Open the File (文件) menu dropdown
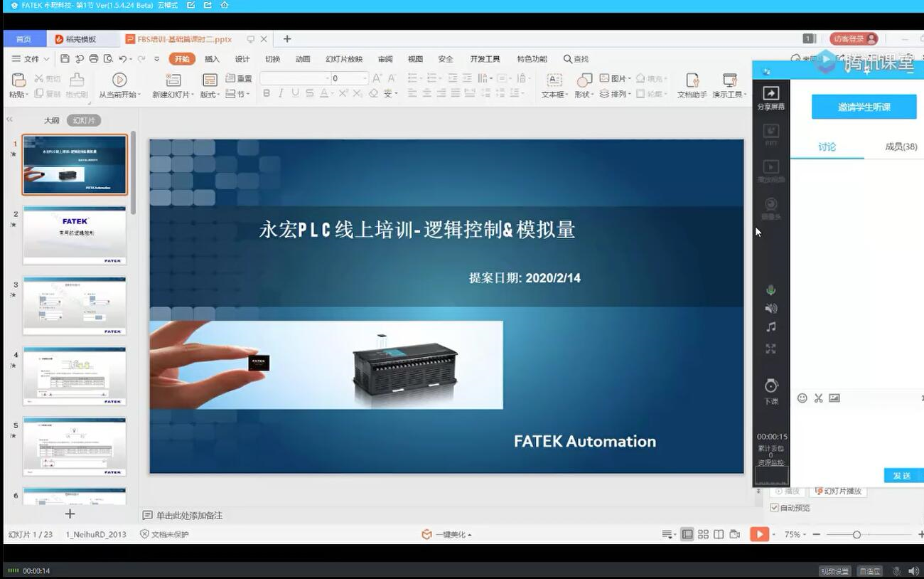924x579 pixels. coord(31,59)
